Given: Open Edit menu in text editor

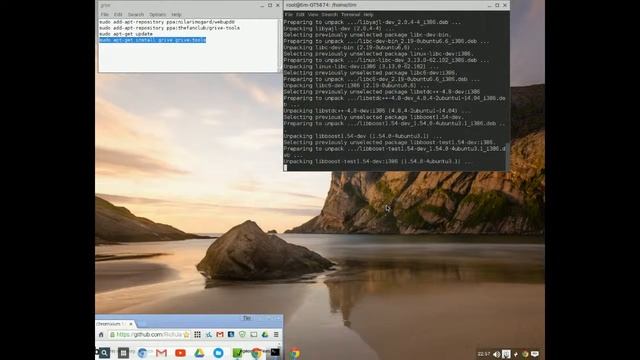Looking at the screenshot, I should pos(118,14).
